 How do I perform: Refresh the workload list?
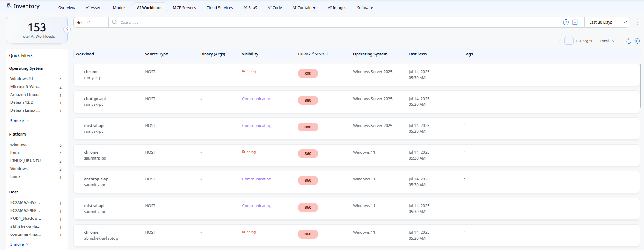[x=628, y=41]
